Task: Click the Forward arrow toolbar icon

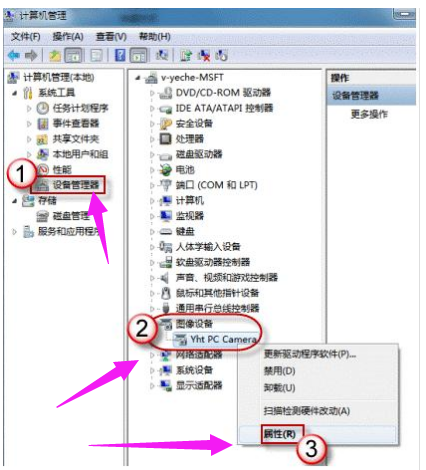Action: 31,55
